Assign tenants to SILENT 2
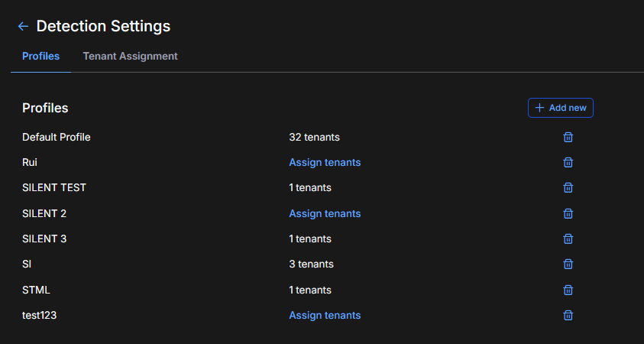This screenshot has height=344, width=644. [325, 213]
